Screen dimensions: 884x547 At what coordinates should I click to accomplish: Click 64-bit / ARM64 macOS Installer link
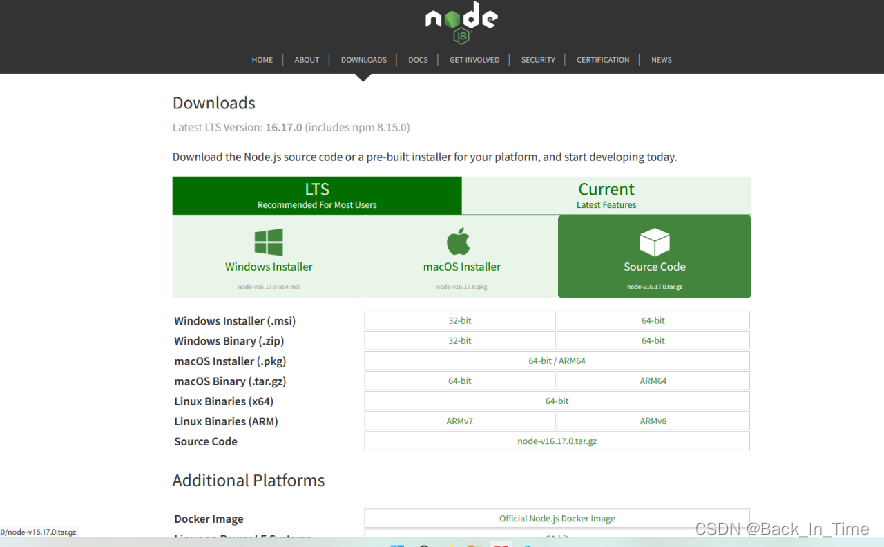point(557,361)
